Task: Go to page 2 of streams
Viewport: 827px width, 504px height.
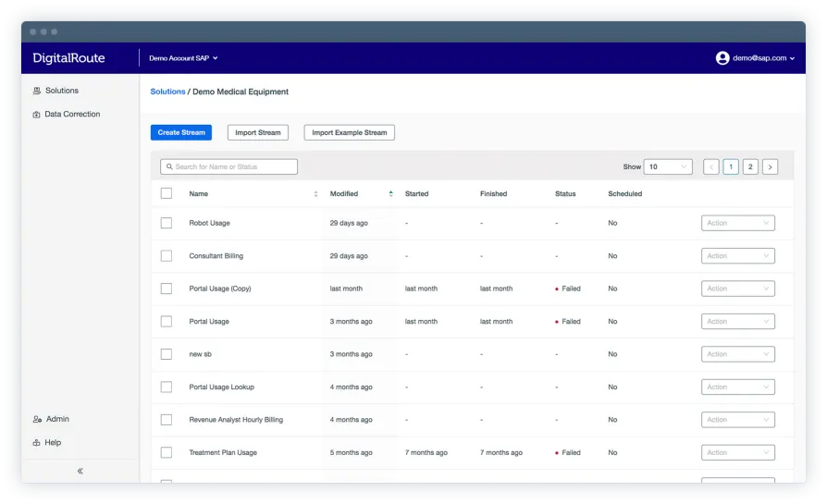Action: (750, 167)
